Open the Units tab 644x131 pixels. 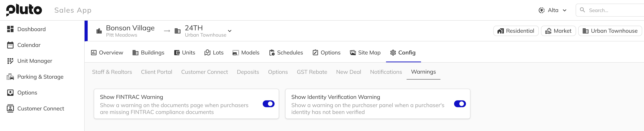point(184,53)
